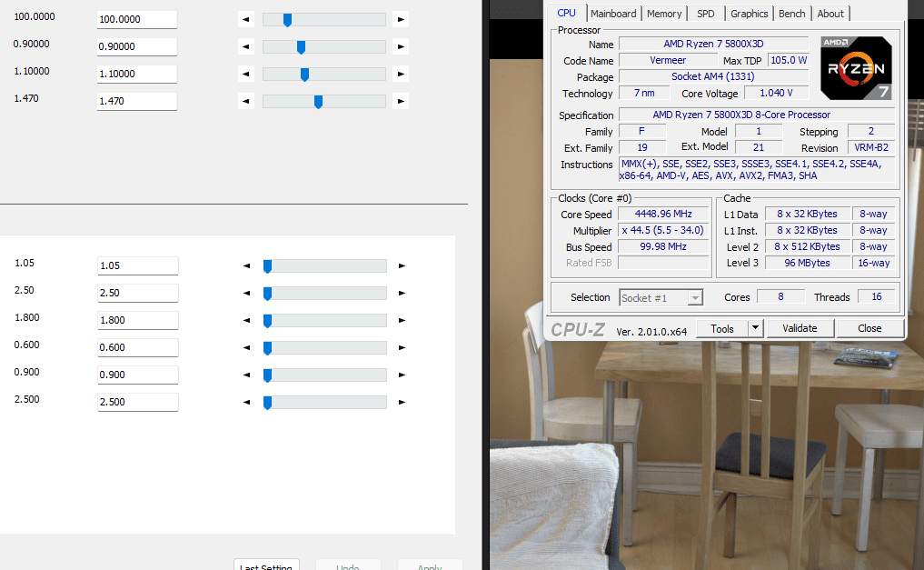The width and height of the screenshot is (924, 570).
Task: Click the slider track for value 1.470
Action: [324, 102]
